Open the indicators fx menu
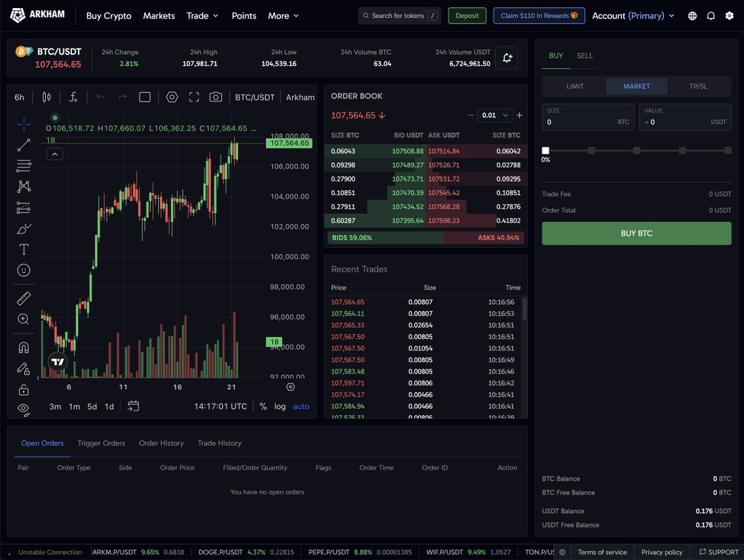This screenshot has height=560, width=744. pyautogui.click(x=73, y=97)
